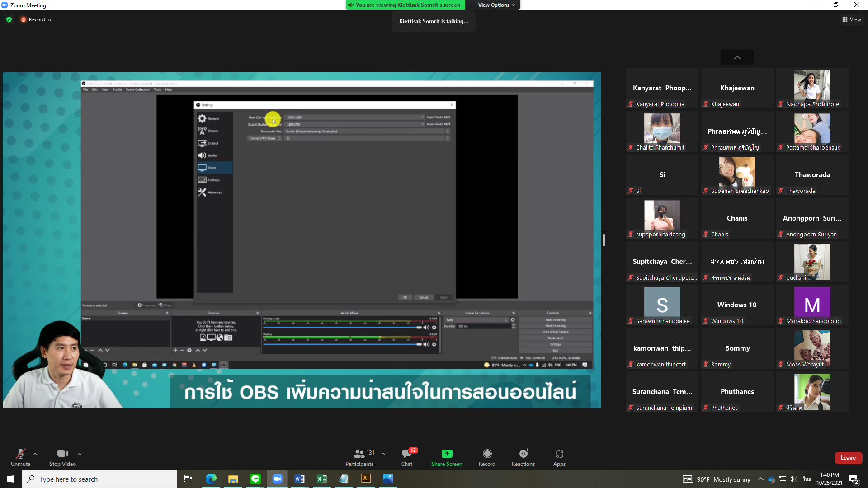Leave the meeting
Image resolution: width=868 pixels, height=488 pixels.
tap(848, 458)
